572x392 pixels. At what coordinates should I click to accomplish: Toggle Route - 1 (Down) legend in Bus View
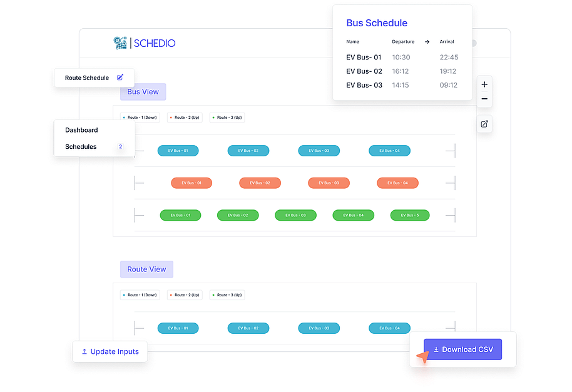pyautogui.click(x=140, y=118)
